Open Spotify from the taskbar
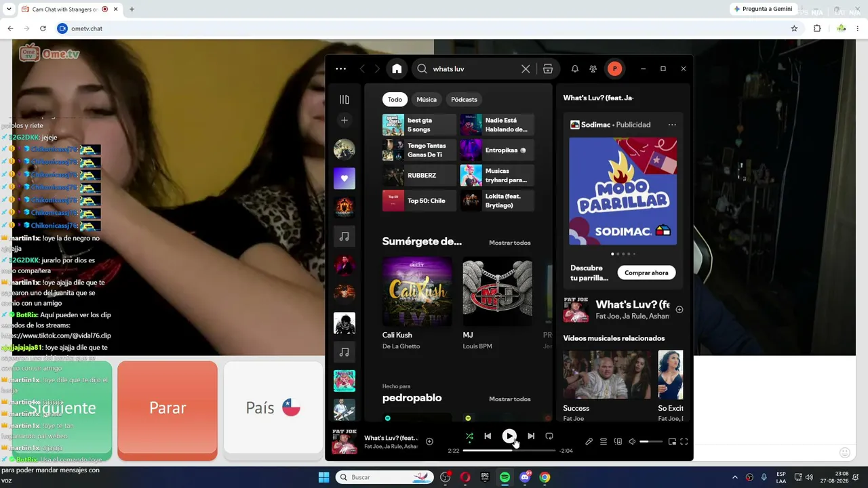Image resolution: width=868 pixels, height=488 pixels. tap(505, 477)
